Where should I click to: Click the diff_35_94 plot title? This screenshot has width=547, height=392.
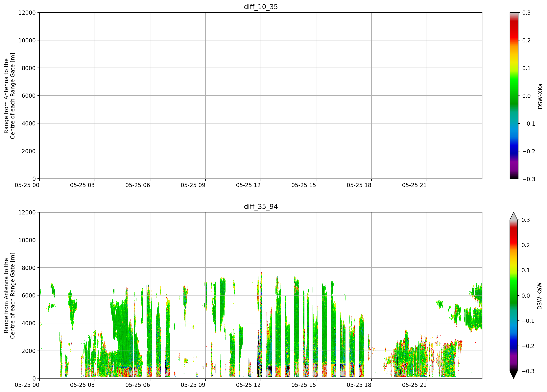261,207
